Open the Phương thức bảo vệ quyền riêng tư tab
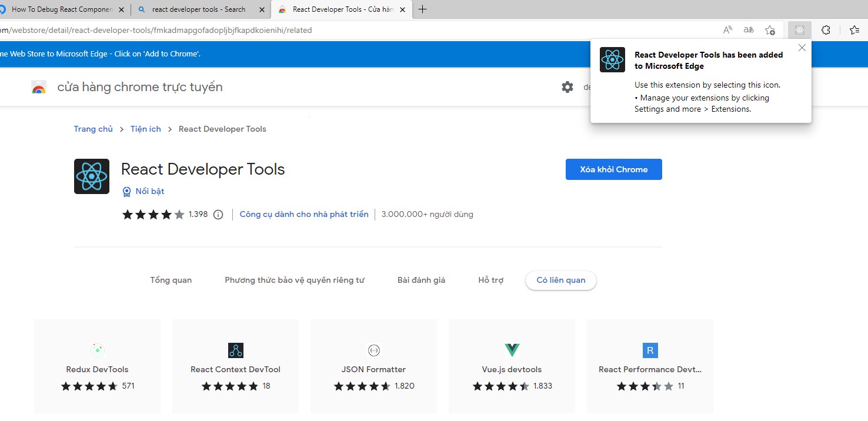The image size is (868, 421). coord(295,280)
